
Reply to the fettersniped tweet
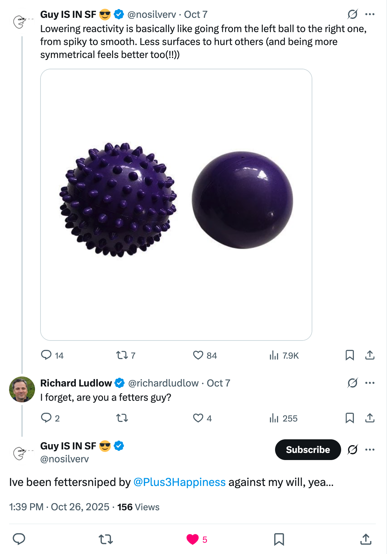coord(19,539)
